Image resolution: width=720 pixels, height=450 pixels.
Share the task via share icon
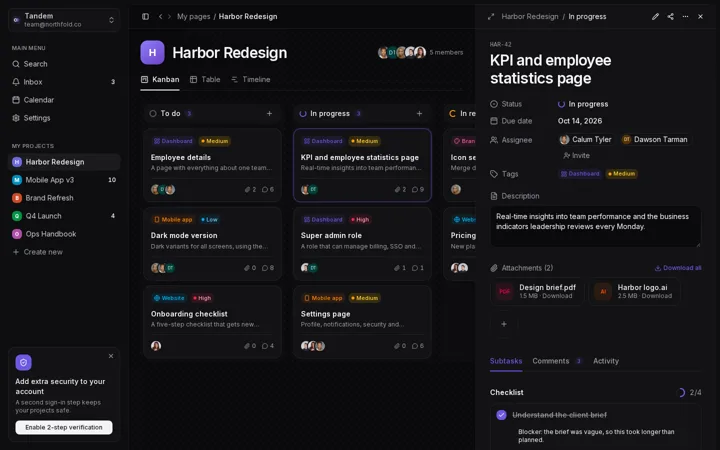coord(670,17)
